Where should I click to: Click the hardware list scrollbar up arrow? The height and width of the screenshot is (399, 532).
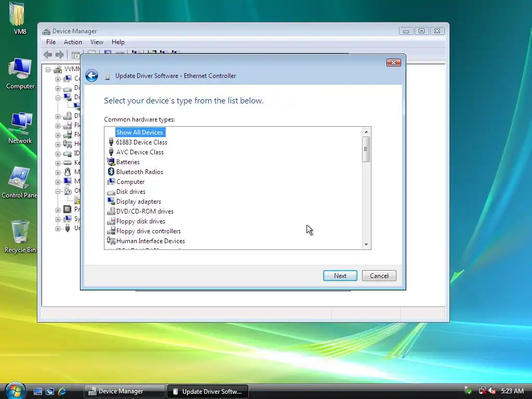point(366,131)
